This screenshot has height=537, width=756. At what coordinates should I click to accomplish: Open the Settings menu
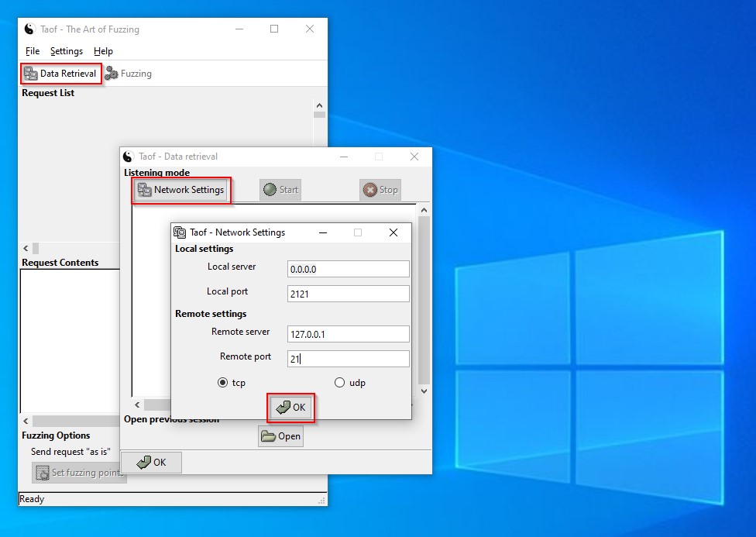pyautogui.click(x=67, y=51)
